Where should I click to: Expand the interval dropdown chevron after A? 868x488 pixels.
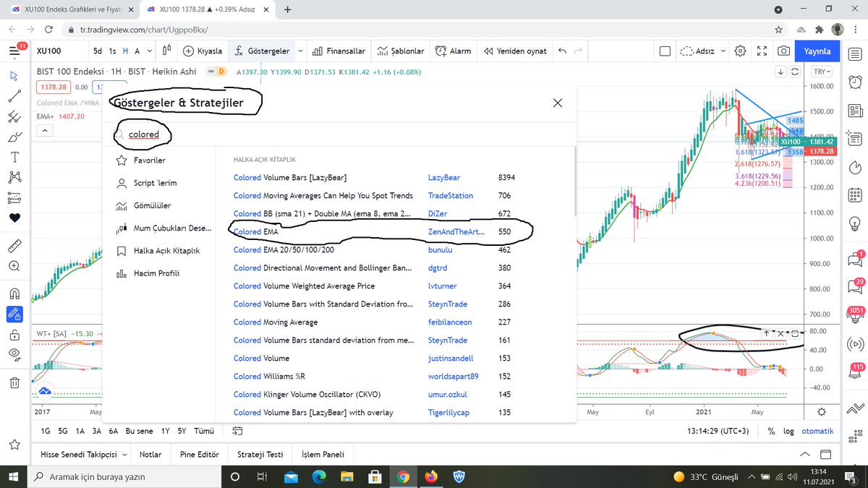(148, 51)
